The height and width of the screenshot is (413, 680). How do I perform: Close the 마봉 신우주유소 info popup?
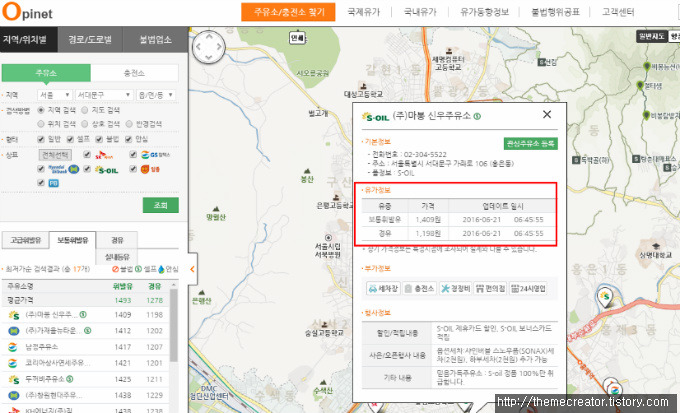[x=547, y=115]
